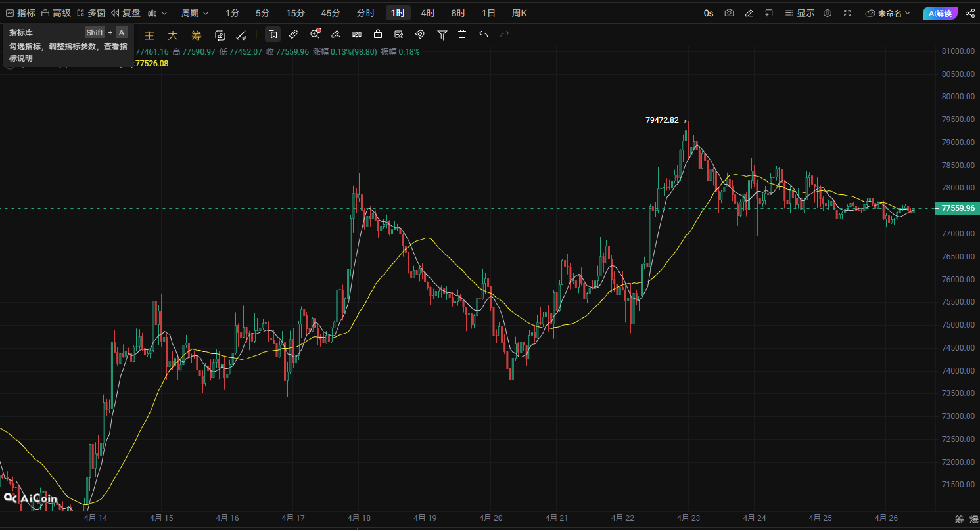The height and width of the screenshot is (530, 980).
Task: Click the share icon at top right
Action: [x=970, y=13]
